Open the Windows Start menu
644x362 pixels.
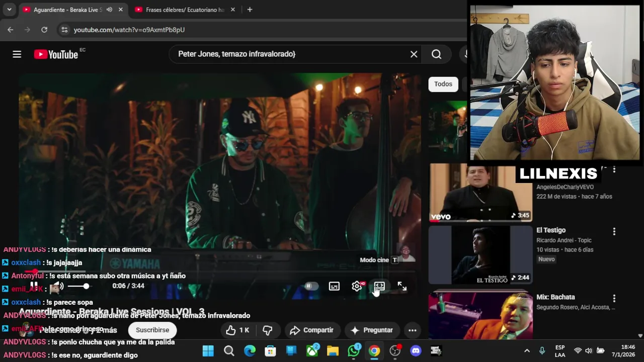coord(208,350)
